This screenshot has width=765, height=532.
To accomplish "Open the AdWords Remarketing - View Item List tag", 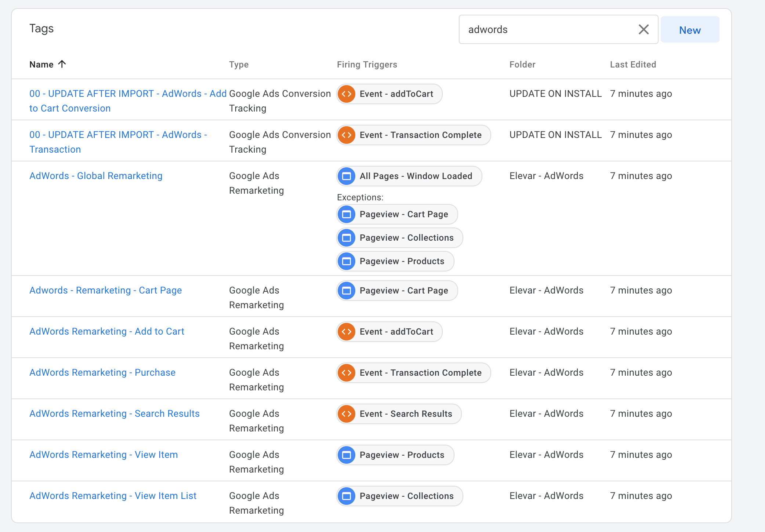I will [x=113, y=496].
